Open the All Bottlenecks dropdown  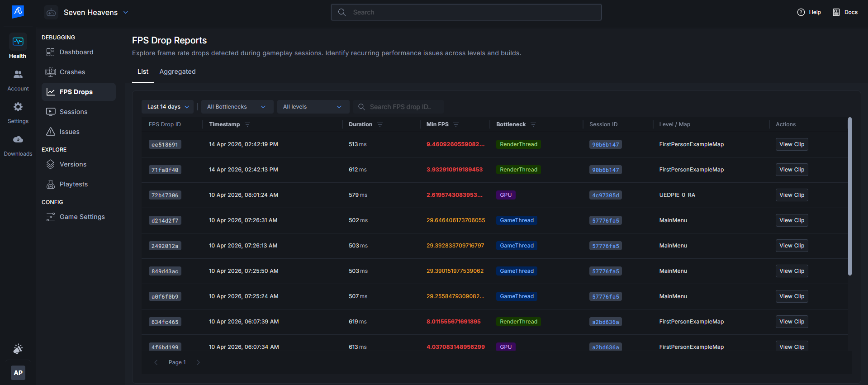click(x=237, y=107)
